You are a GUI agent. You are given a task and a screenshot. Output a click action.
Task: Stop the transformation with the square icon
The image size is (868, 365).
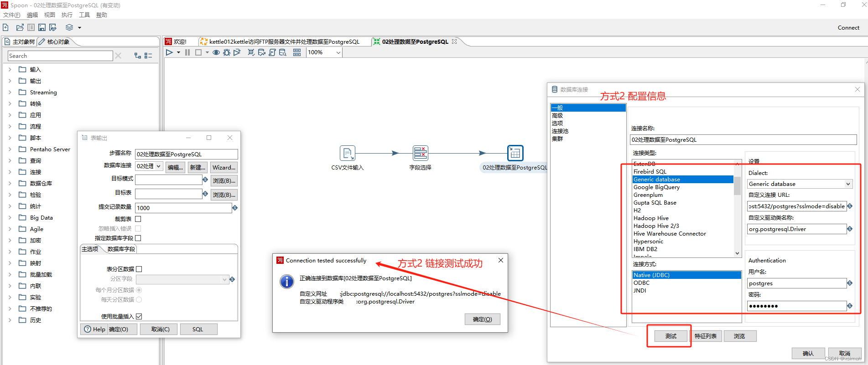coord(198,52)
